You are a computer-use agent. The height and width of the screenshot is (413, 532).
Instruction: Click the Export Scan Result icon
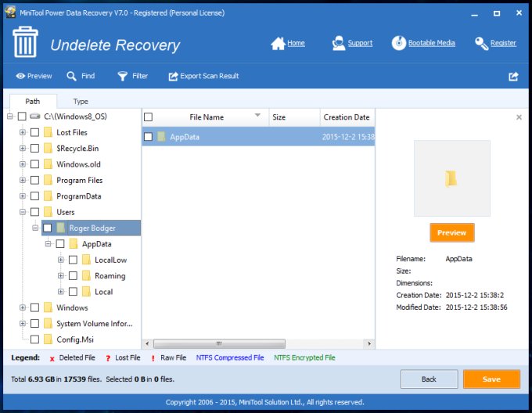(x=173, y=77)
